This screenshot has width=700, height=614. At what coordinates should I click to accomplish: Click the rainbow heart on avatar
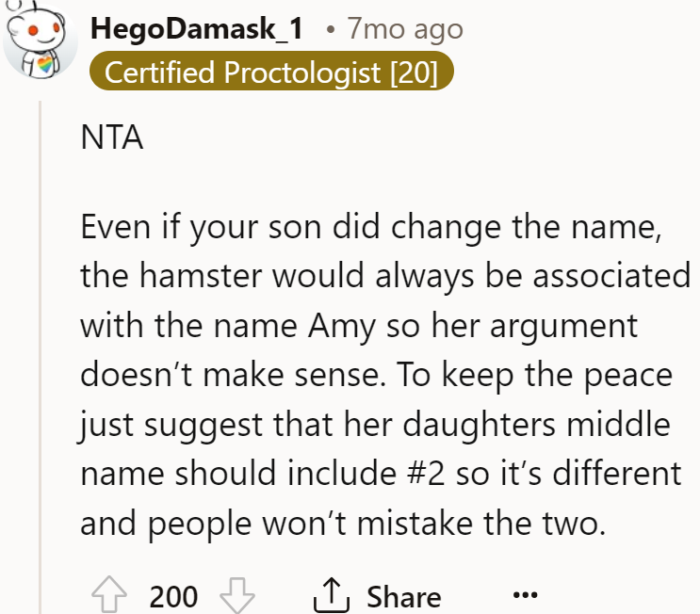[x=45, y=65]
